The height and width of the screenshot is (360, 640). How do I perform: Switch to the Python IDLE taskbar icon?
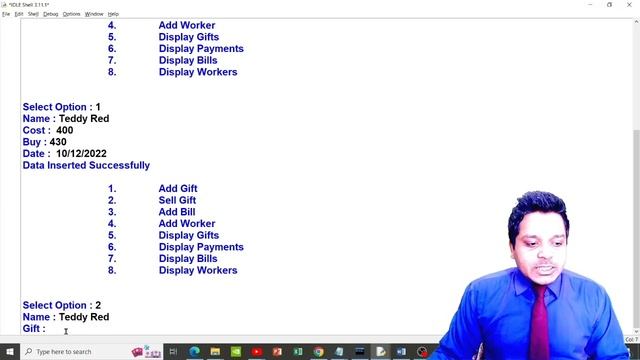click(x=380, y=351)
